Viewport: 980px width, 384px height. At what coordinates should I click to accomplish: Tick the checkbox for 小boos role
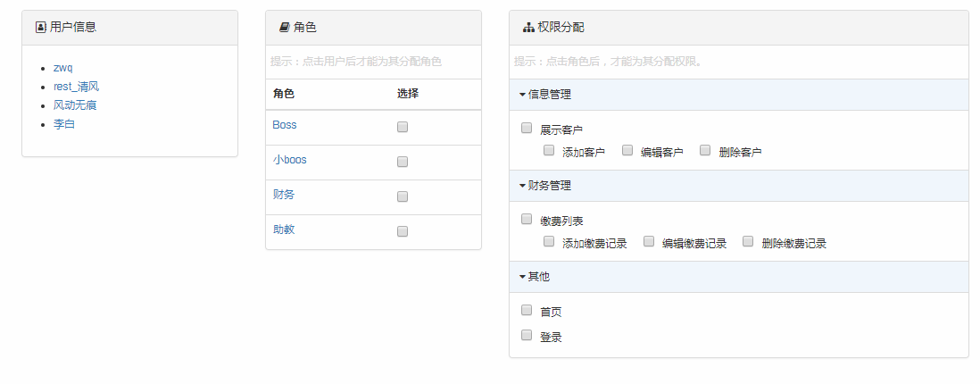pyautogui.click(x=403, y=162)
